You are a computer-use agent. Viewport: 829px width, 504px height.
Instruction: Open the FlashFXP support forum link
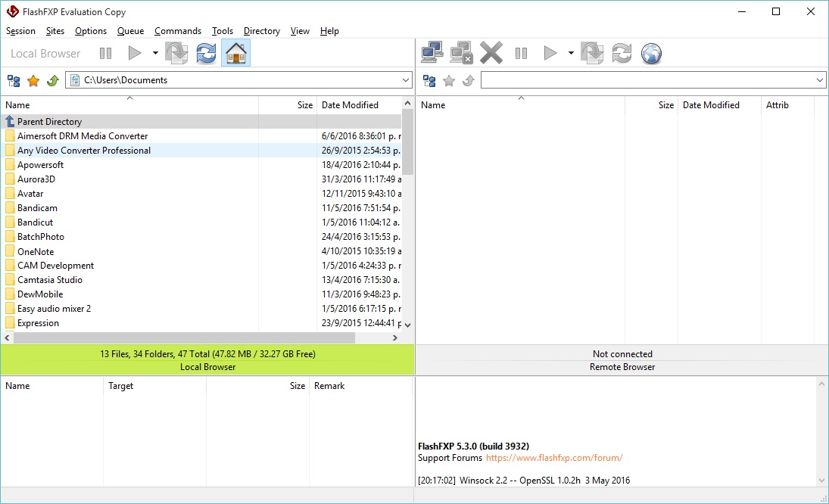[x=553, y=458]
